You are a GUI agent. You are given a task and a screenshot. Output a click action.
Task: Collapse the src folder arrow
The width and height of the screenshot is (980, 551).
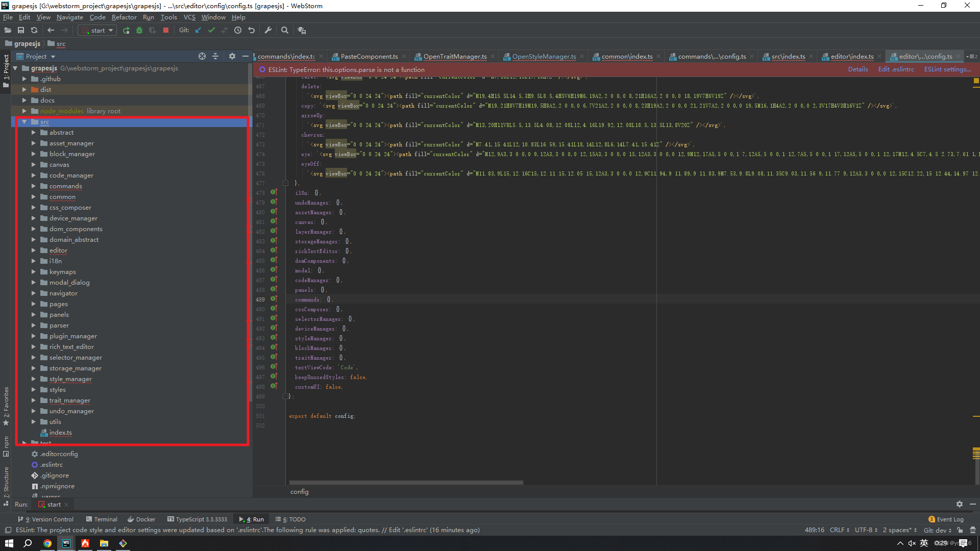pyautogui.click(x=24, y=122)
